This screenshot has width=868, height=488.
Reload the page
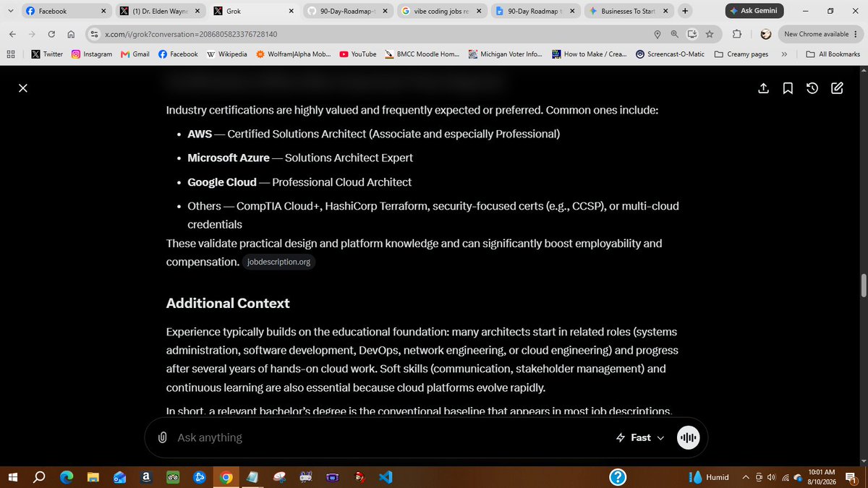[x=51, y=34]
